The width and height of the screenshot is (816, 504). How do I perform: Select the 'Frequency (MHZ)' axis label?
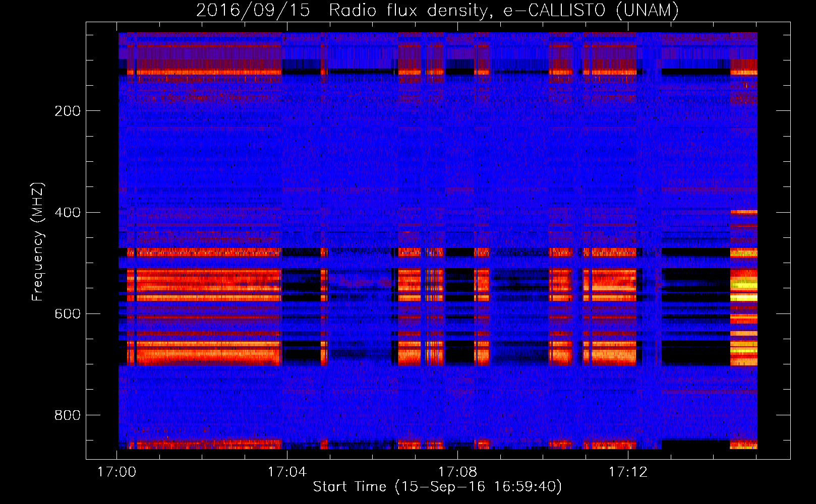tap(38, 242)
